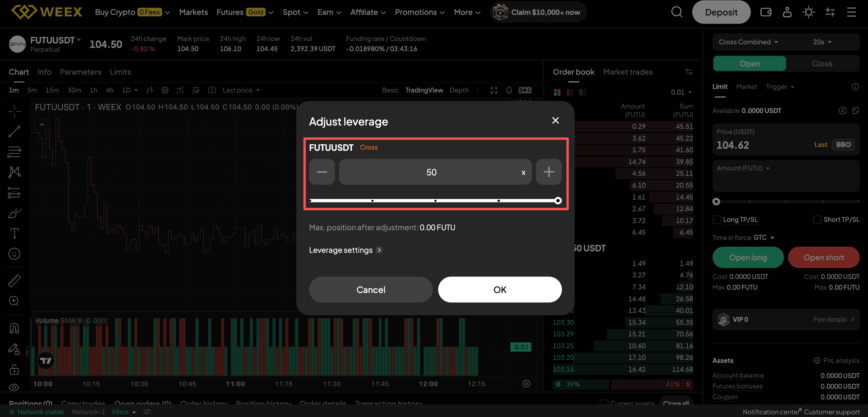868x417 pixels.
Task: Open the indicators icon in chart toolbar
Action: 180,90
